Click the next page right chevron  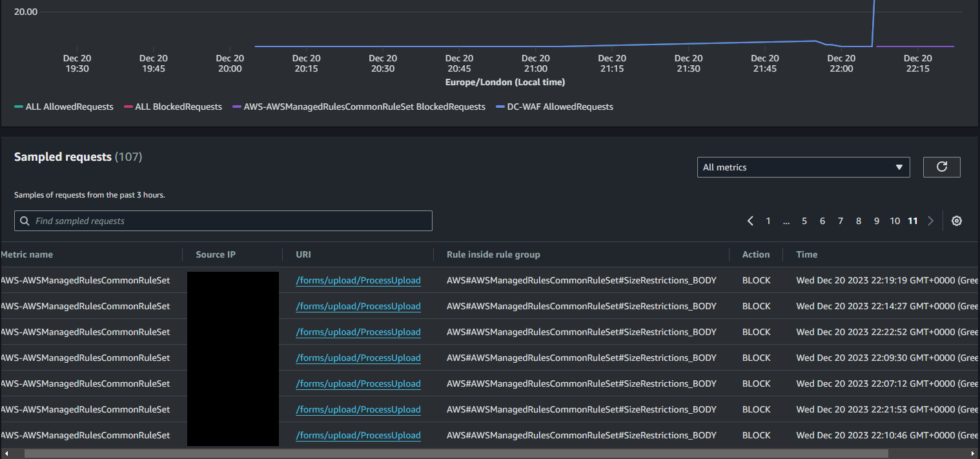click(930, 221)
